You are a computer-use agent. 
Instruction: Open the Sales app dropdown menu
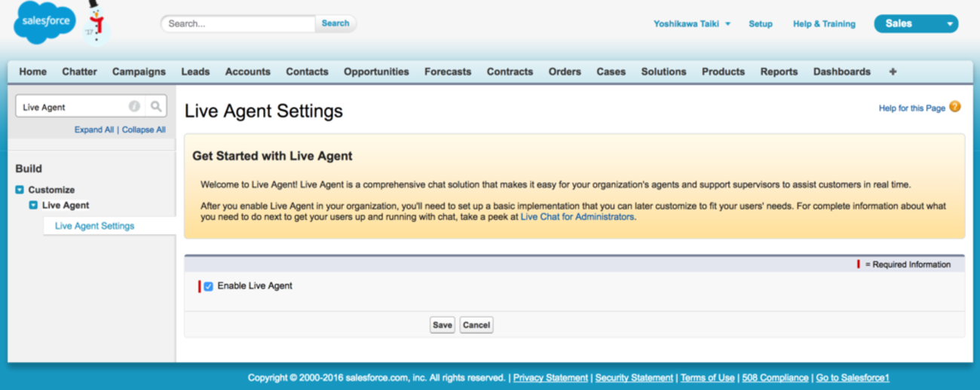(x=916, y=23)
